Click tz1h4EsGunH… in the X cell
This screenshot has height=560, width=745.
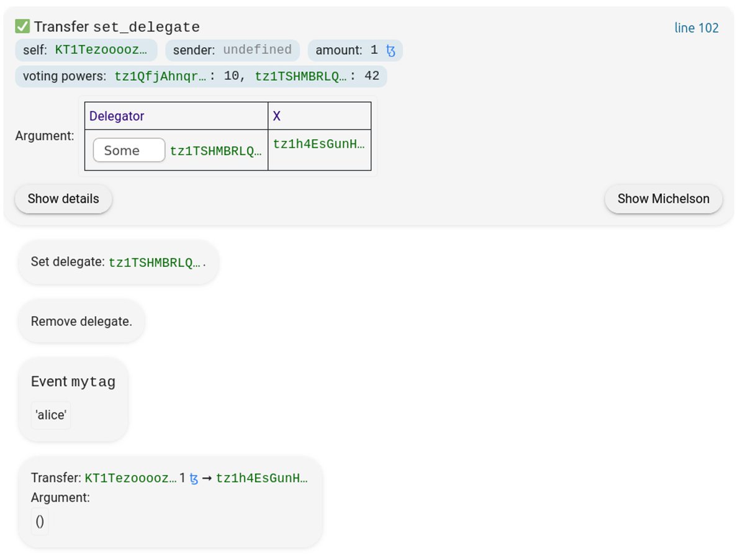319,145
